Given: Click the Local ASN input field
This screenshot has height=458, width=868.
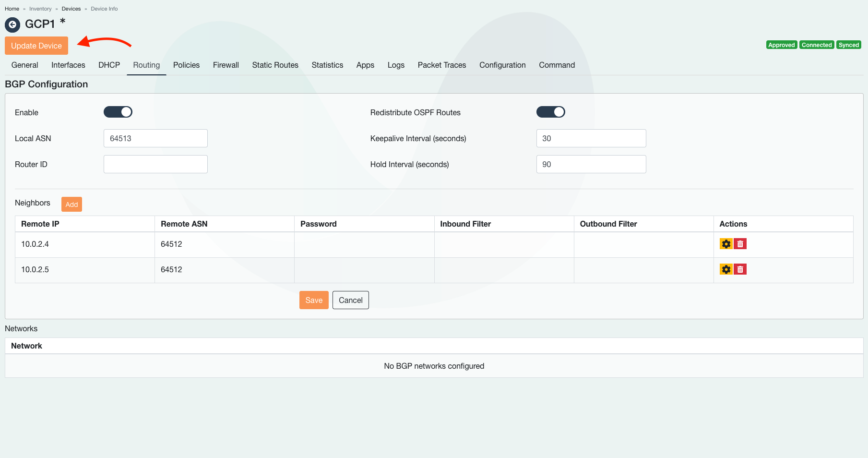Looking at the screenshot, I should click(155, 138).
